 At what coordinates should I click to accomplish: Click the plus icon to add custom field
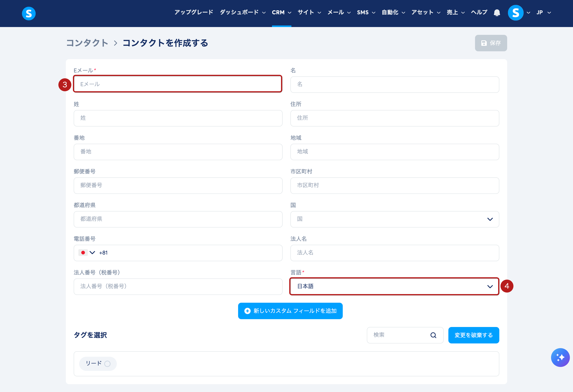[x=247, y=311]
